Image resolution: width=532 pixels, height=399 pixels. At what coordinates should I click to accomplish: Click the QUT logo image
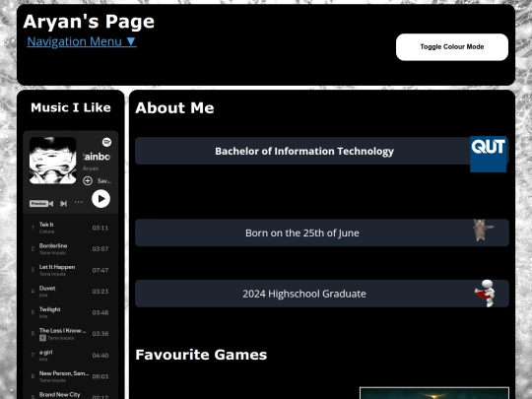click(489, 154)
